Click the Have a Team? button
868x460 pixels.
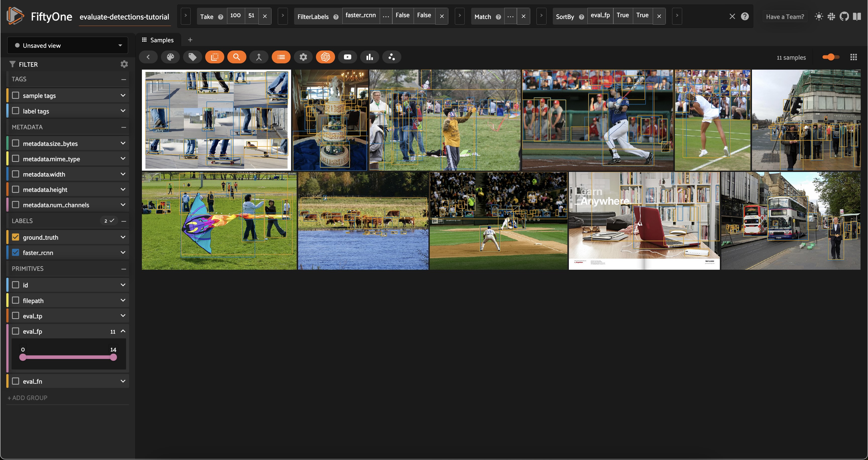click(x=785, y=17)
